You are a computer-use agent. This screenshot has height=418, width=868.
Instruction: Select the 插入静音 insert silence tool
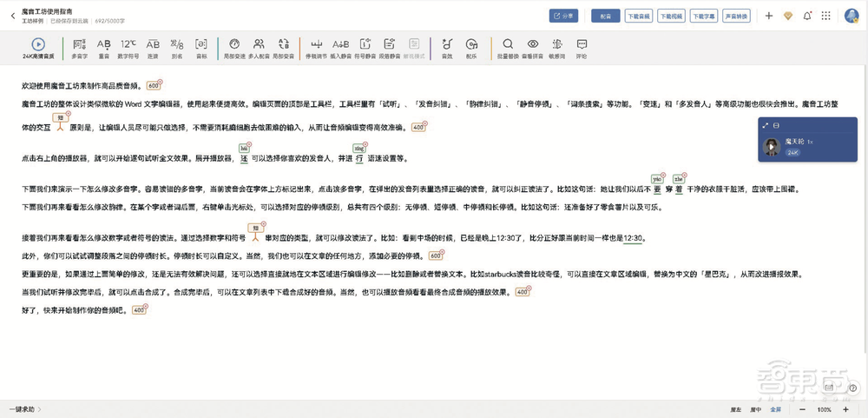click(x=341, y=45)
